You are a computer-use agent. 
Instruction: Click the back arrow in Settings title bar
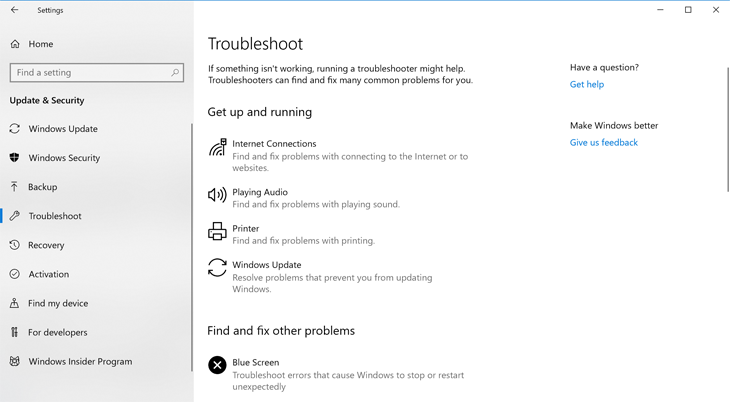[x=14, y=10]
